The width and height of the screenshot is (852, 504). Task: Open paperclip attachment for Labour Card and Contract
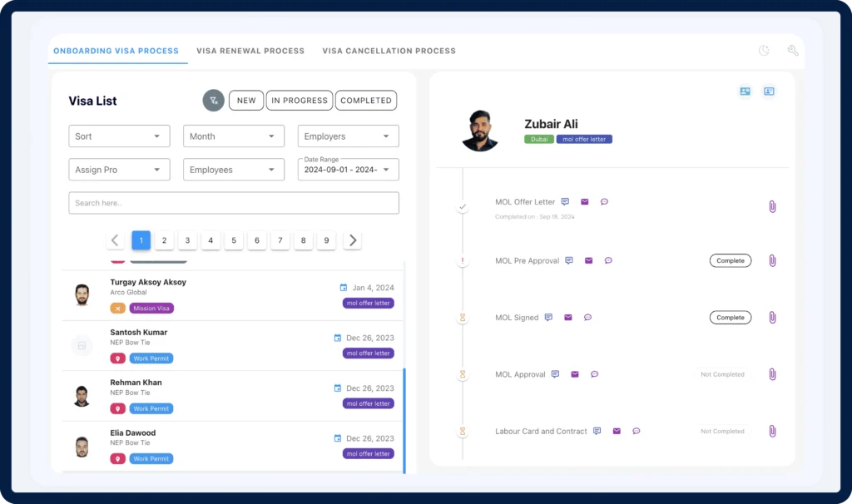772,431
